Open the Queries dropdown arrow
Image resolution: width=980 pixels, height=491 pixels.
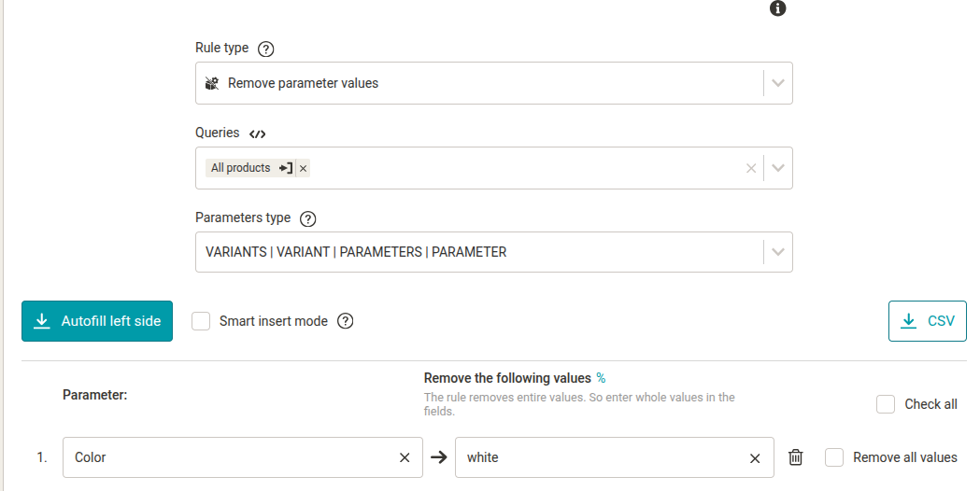pyautogui.click(x=778, y=168)
